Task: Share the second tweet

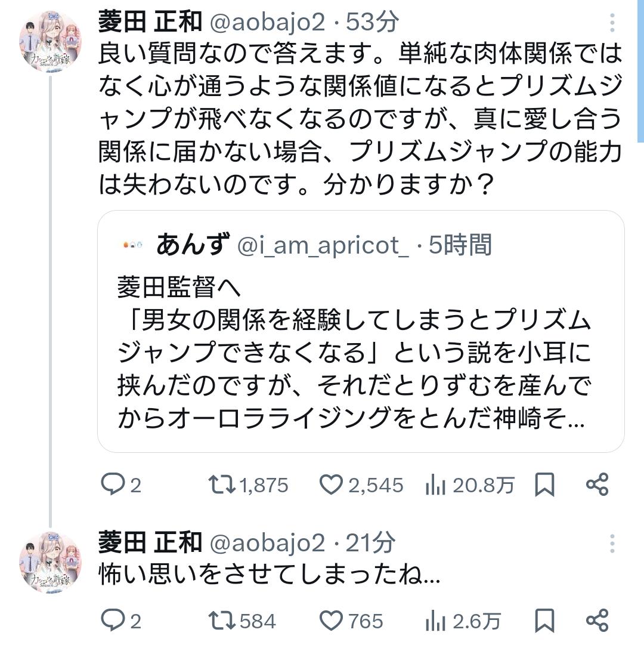Action: pos(597,621)
